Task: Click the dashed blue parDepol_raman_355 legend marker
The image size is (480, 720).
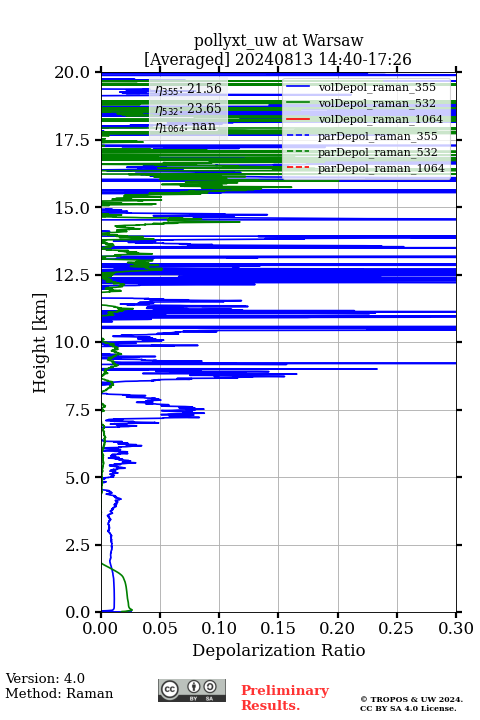Action: tap(298, 136)
